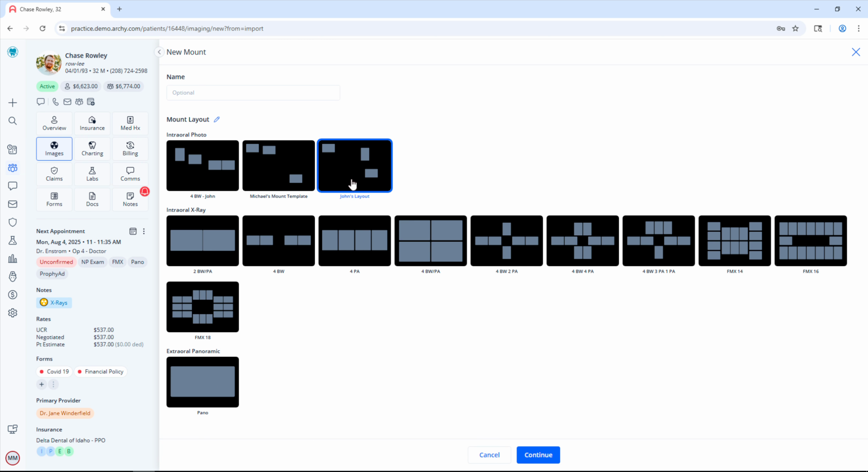Open settings gear in left sidebar
This screenshot has width=868, height=472.
pyautogui.click(x=13, y=313)
